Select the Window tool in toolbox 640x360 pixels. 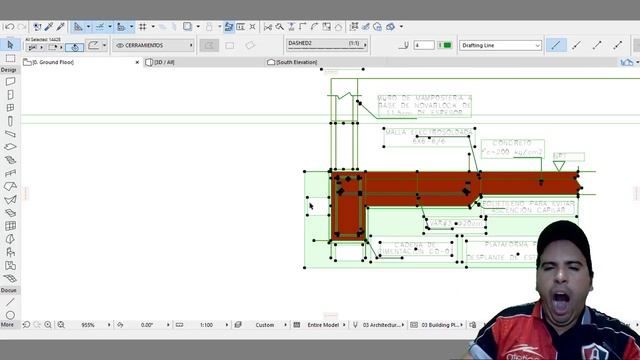[10, 108]
